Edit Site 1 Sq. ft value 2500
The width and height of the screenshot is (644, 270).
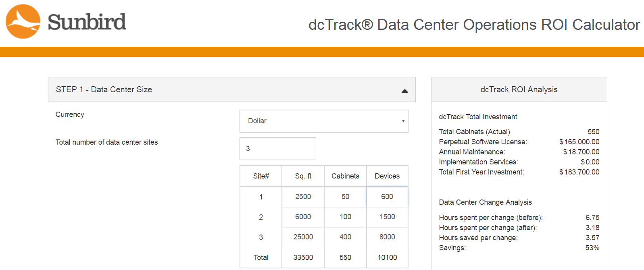coord(303,197)
